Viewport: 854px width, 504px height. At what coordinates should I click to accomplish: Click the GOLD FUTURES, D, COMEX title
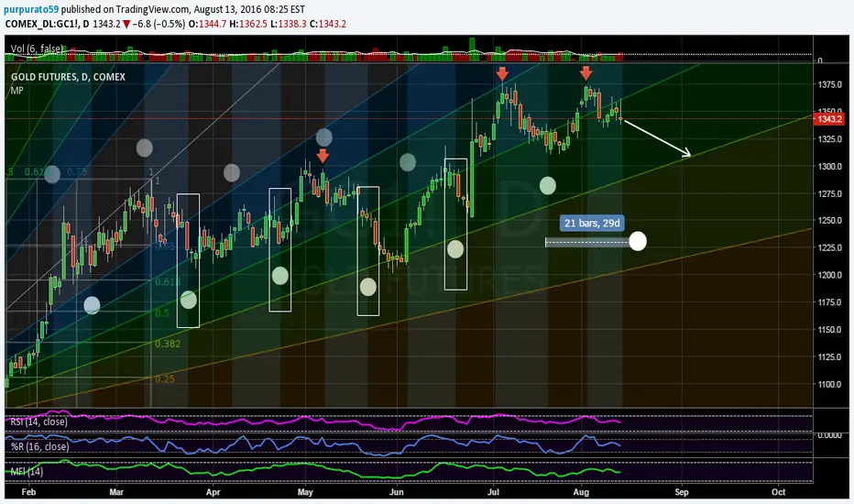pyautogui.click(x=68, y=77)
